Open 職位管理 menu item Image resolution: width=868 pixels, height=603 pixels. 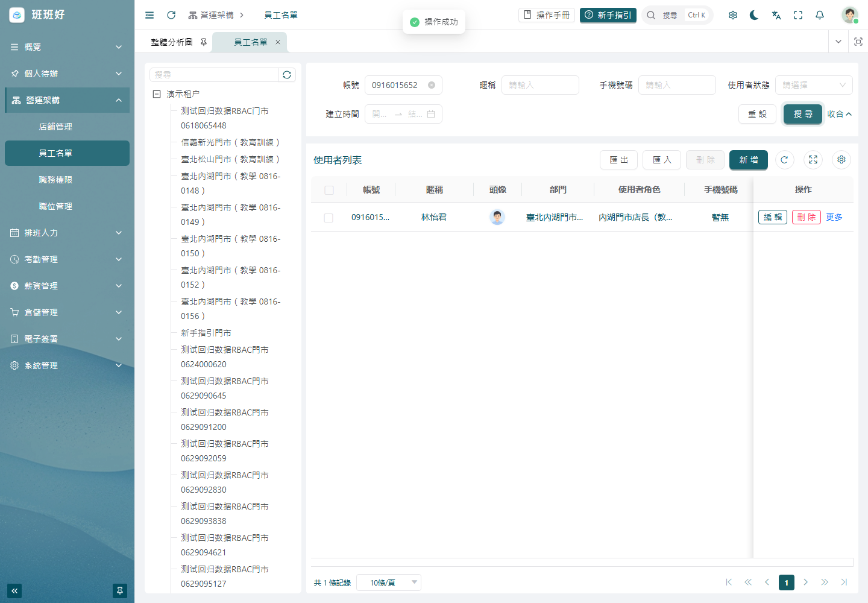tap(67, 206)
